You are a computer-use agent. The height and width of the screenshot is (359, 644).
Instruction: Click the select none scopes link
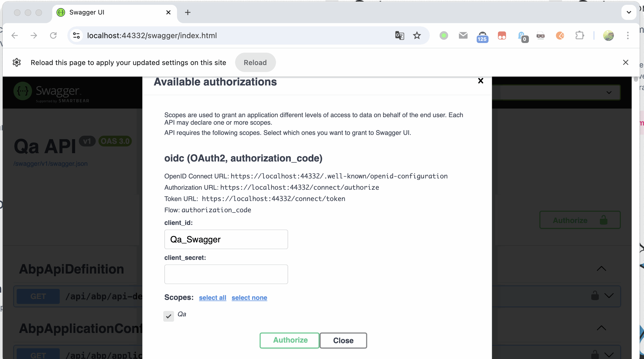[x=249, y=298]
